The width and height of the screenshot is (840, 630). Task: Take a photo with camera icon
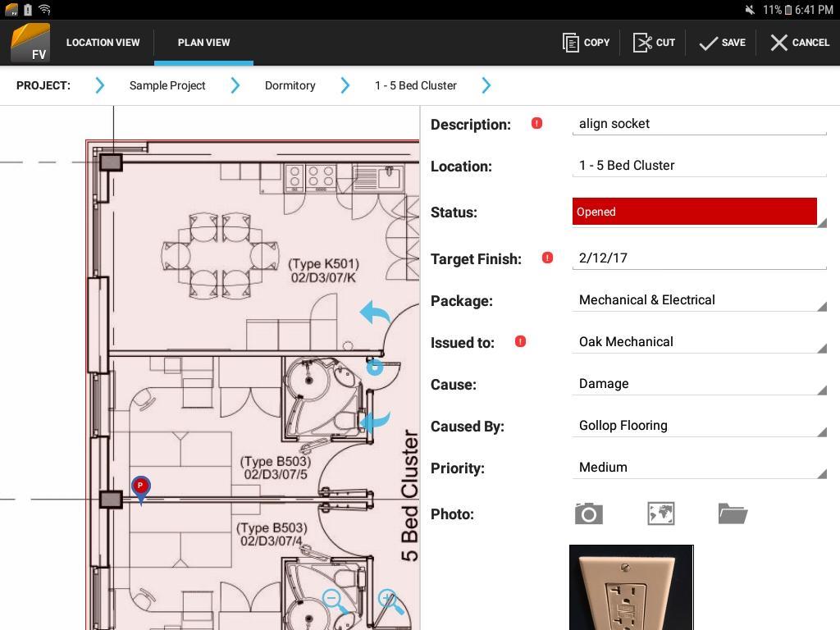pos(589,514)
